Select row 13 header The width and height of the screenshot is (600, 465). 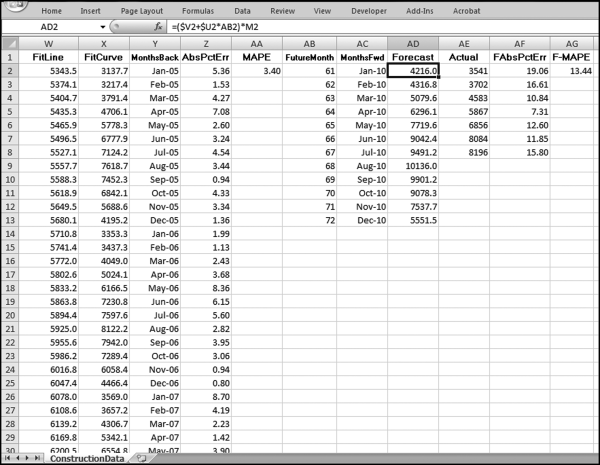click(x=10, y=220)
